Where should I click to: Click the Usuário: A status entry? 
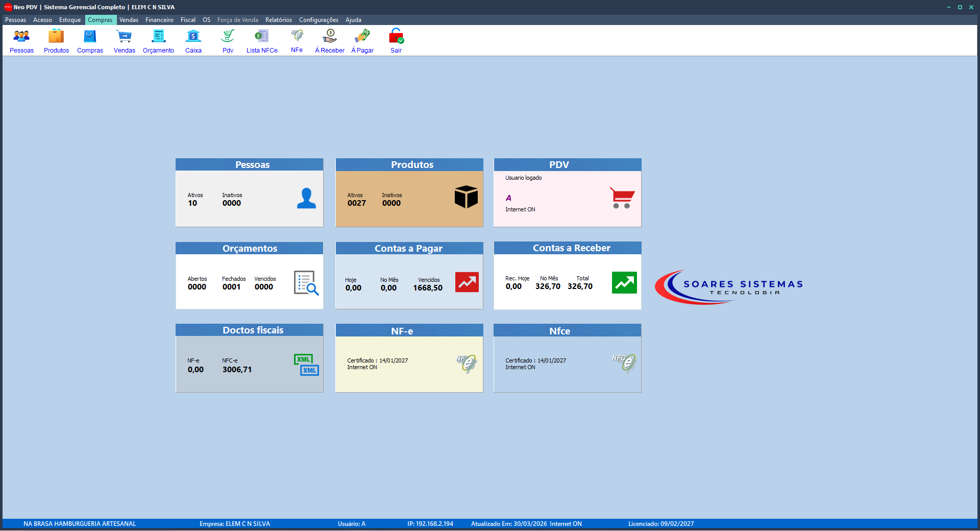(x=352, y=524)
